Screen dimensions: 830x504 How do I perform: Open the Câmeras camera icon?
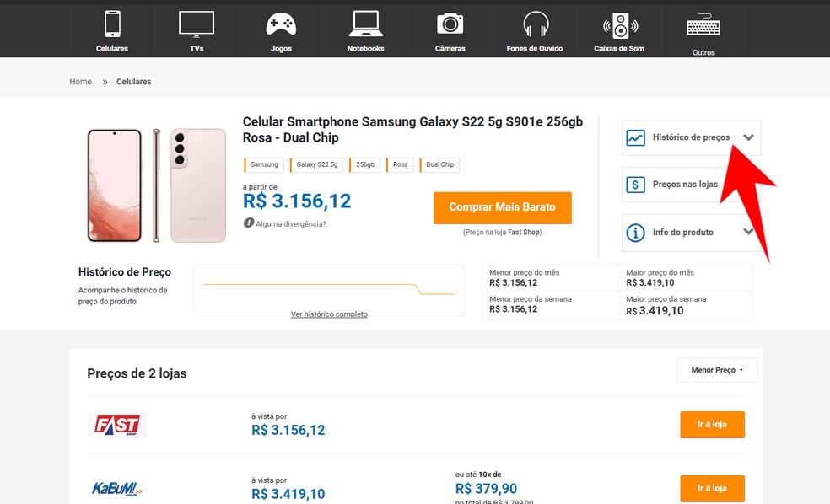pos(450,24)
